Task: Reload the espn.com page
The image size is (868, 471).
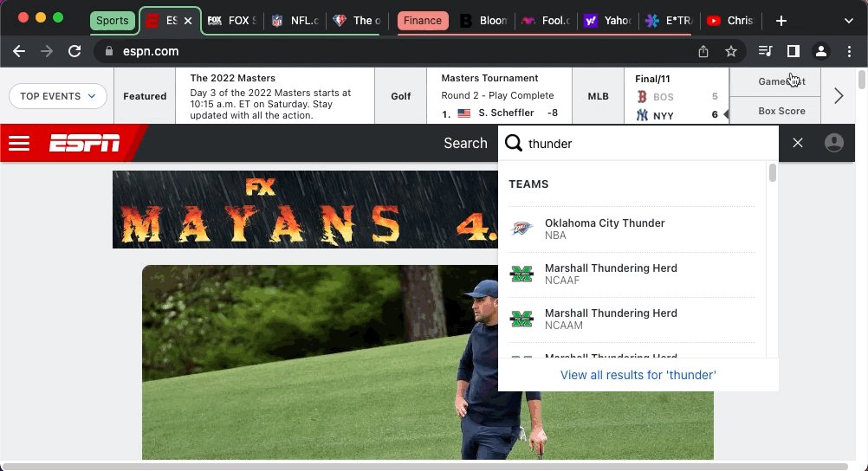Action: (x=74, y=51)
